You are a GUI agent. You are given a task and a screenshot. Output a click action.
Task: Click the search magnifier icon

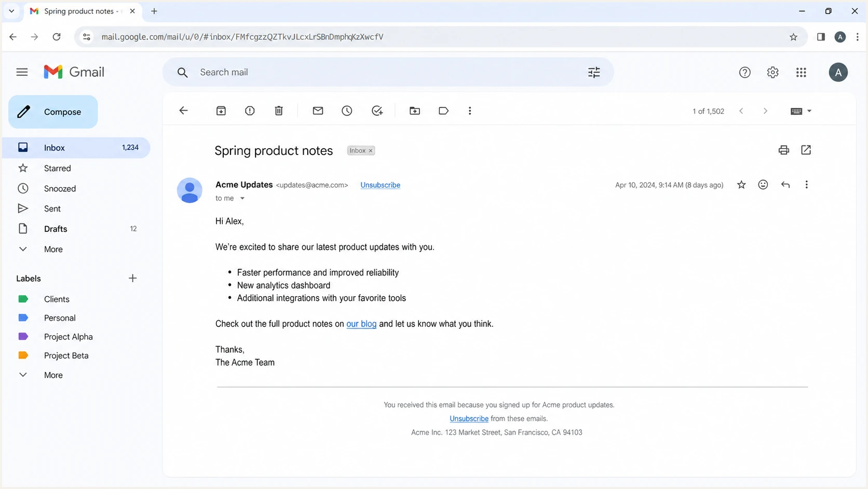point(182,72)
